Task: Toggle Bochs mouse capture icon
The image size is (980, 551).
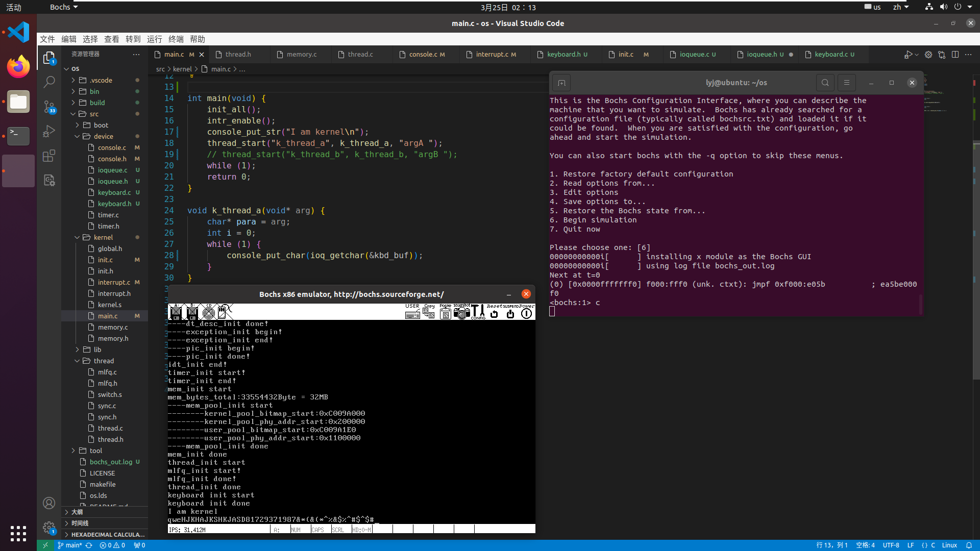Action: click(x=225, y=311)
